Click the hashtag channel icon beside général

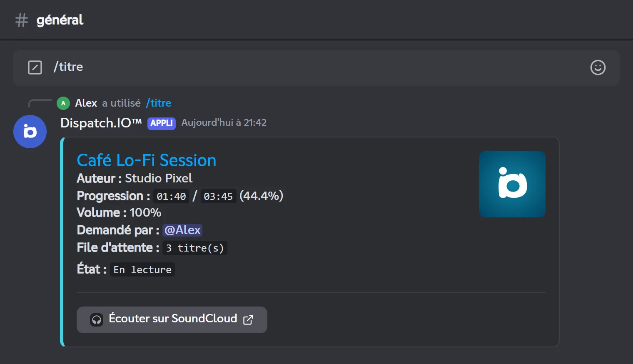[x=22, y=20]
